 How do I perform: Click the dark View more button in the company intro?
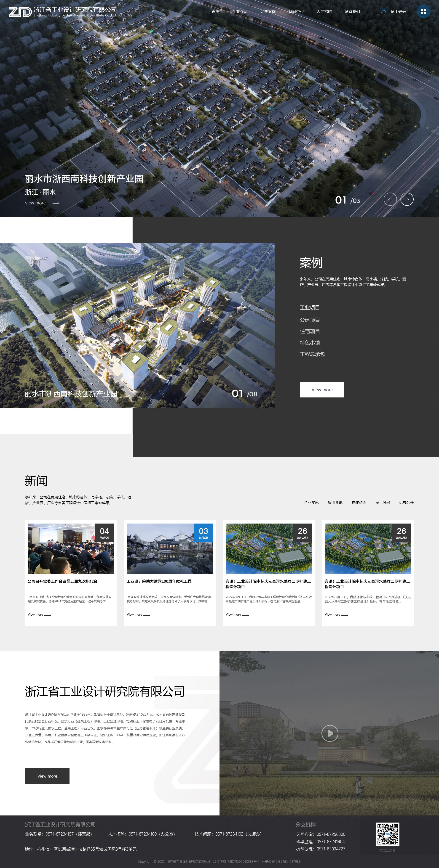point(47,776)
